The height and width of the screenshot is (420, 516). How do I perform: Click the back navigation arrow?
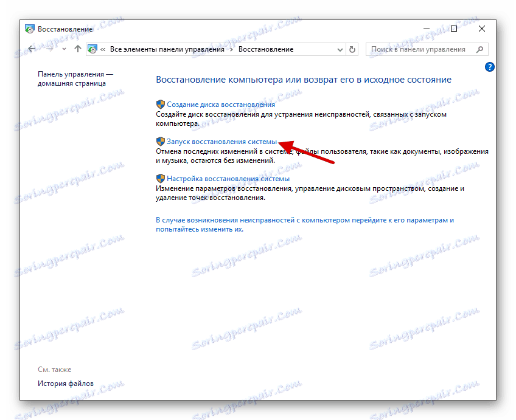pyautogui.click(x=32, y=49)
